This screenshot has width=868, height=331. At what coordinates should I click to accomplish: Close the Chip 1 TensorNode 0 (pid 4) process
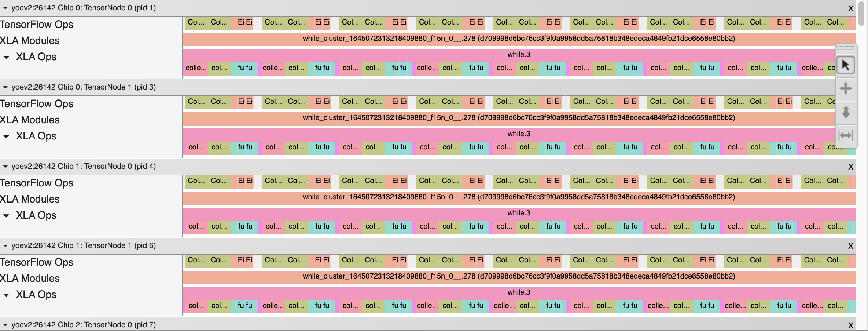(x=851, y=167)
